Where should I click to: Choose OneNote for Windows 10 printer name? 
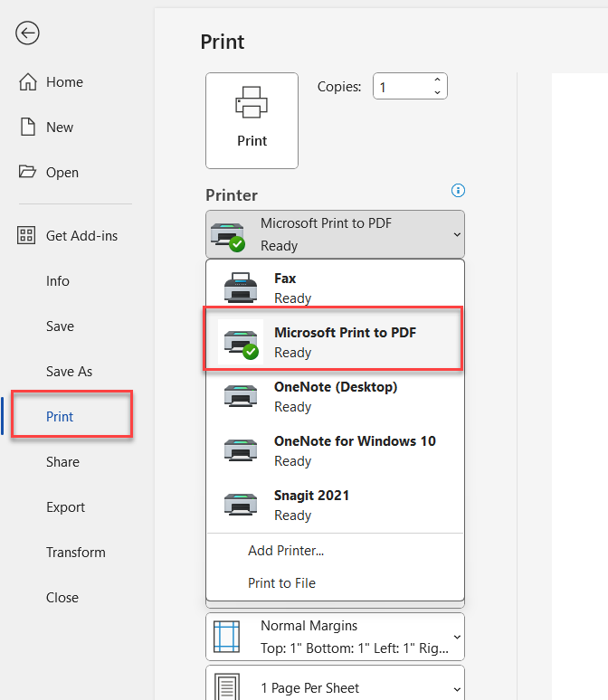pos(355,441)
